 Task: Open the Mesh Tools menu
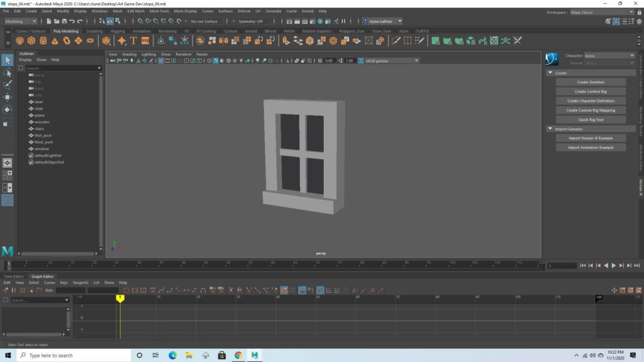click(158, 11)
